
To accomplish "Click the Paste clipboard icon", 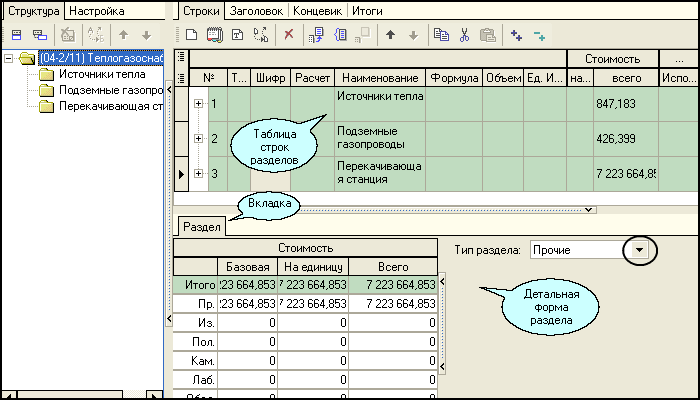I will tap(488, 35).
